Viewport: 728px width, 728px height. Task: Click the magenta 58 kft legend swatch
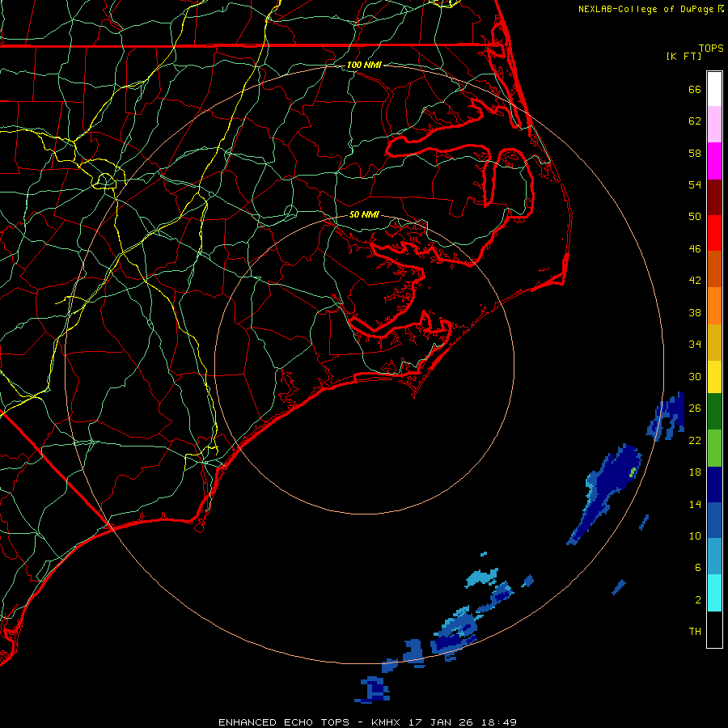click(x=714, y=161)
